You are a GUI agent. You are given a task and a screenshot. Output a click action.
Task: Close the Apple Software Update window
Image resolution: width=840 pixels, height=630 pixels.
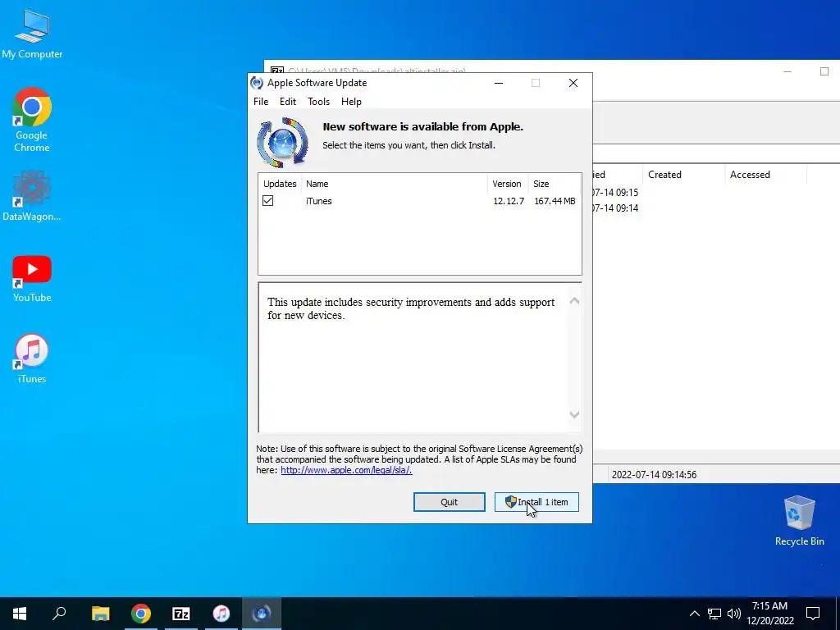(x=573, y=83)
